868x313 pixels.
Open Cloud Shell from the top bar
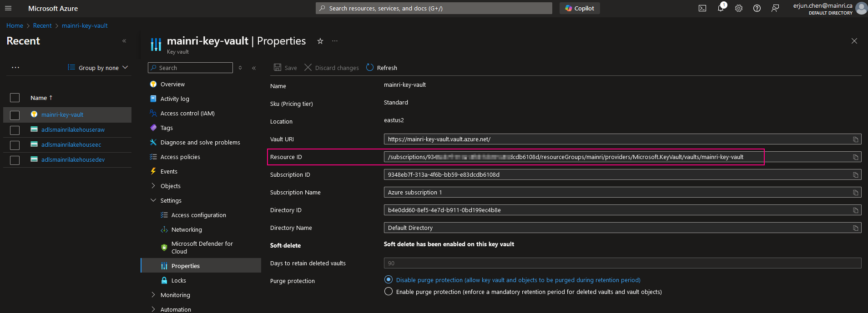[702, 8]
